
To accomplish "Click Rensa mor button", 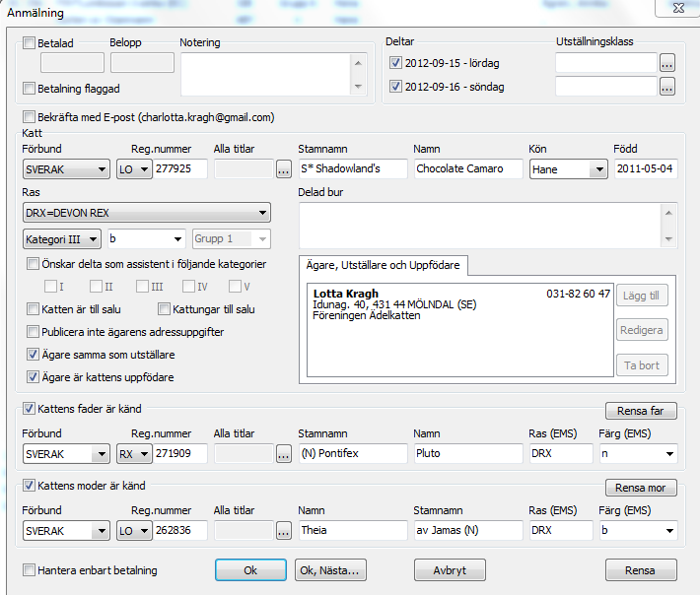I will tap(641, 488).
